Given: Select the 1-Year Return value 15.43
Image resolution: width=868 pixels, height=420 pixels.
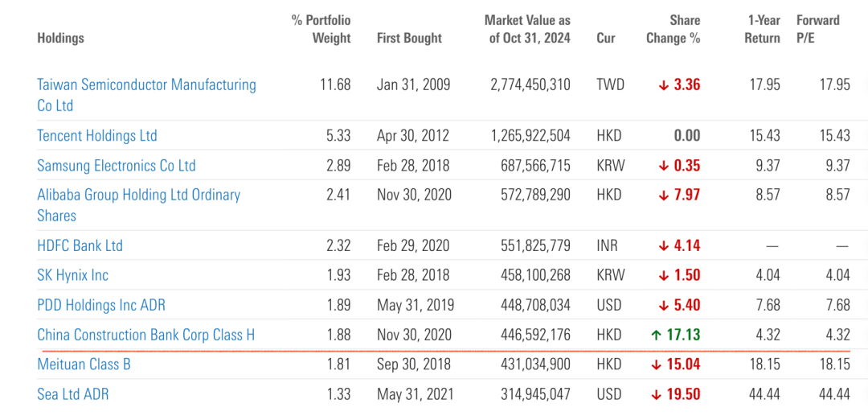Looking at the screenshot, I should click(764, 135).
